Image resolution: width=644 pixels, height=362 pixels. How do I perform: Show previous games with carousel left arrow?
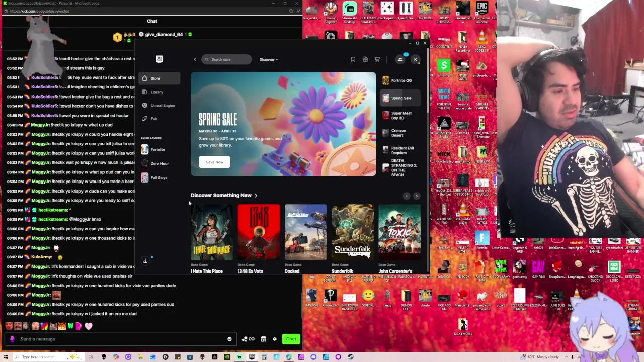click(x=407, y=196)
